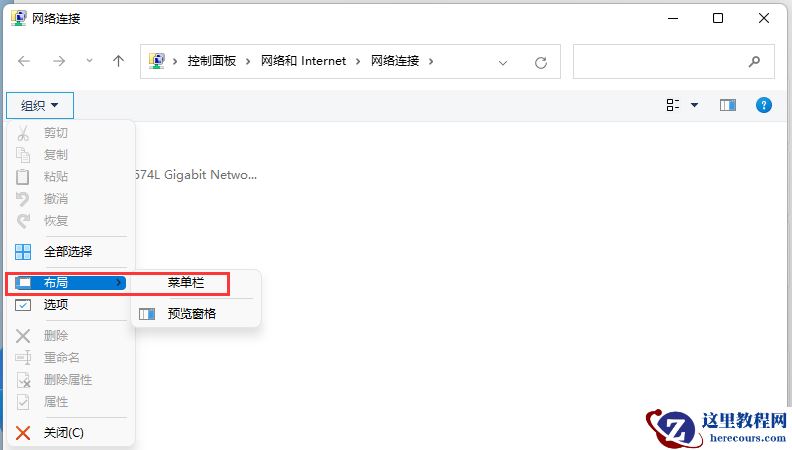Choose 剪切 from the menu
This screenshot has height=450, width=792.
point(71,133)
